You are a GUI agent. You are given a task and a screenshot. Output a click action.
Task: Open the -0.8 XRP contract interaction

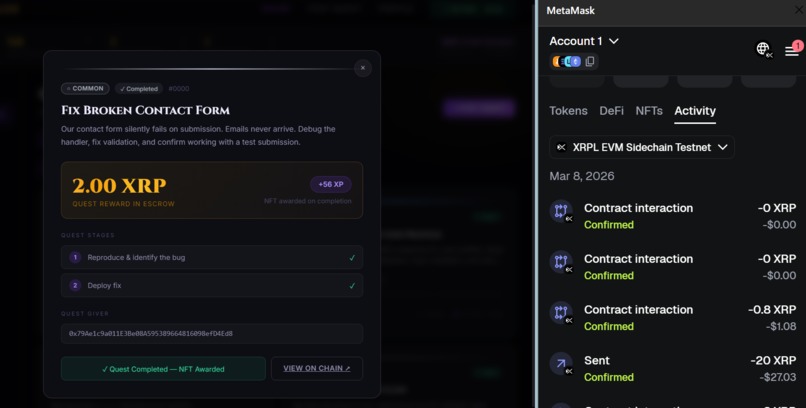click(673, 318)
